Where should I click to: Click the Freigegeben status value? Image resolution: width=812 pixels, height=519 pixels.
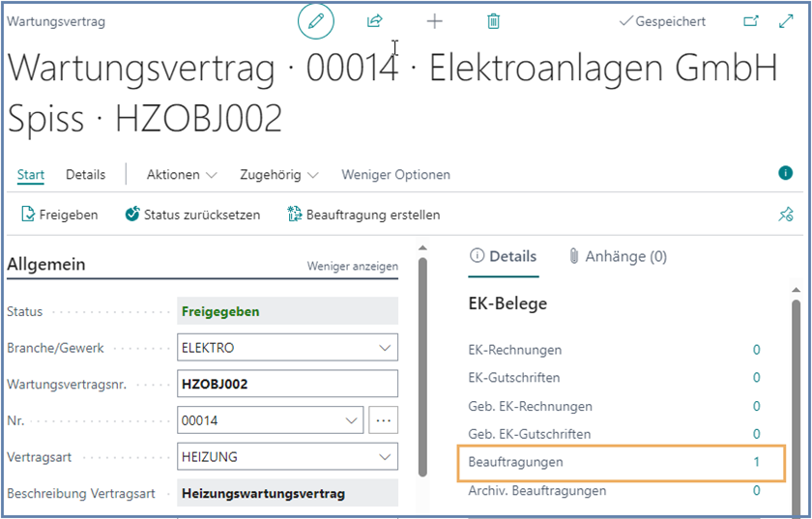pyautogui.click(x=220, y=311)
